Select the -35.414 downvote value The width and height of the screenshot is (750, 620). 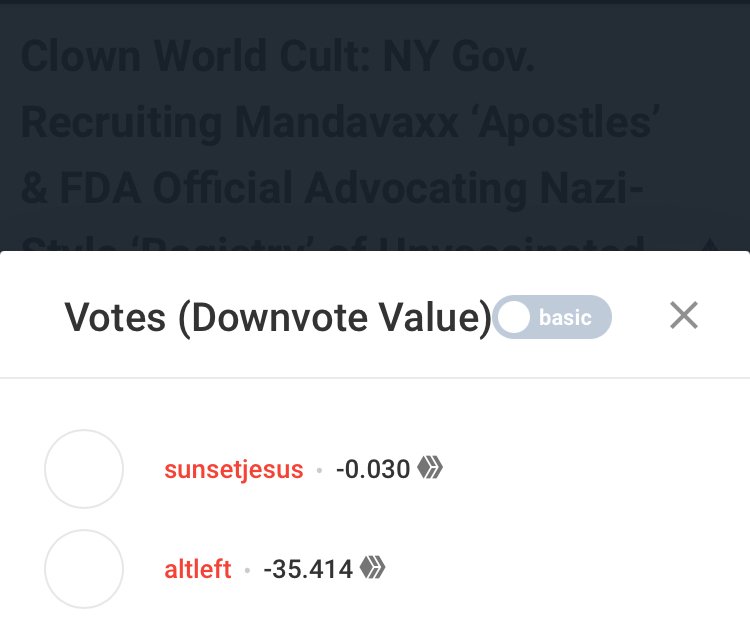coord(308,569)
